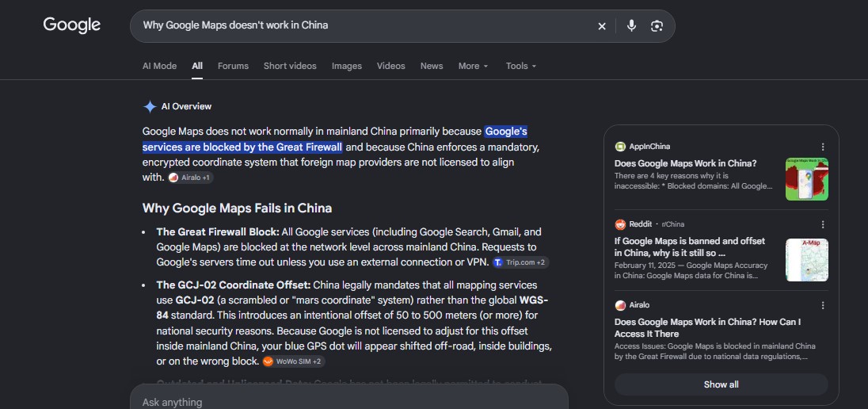Click the AI Overview sparkle icon

[x=150, y=106]
